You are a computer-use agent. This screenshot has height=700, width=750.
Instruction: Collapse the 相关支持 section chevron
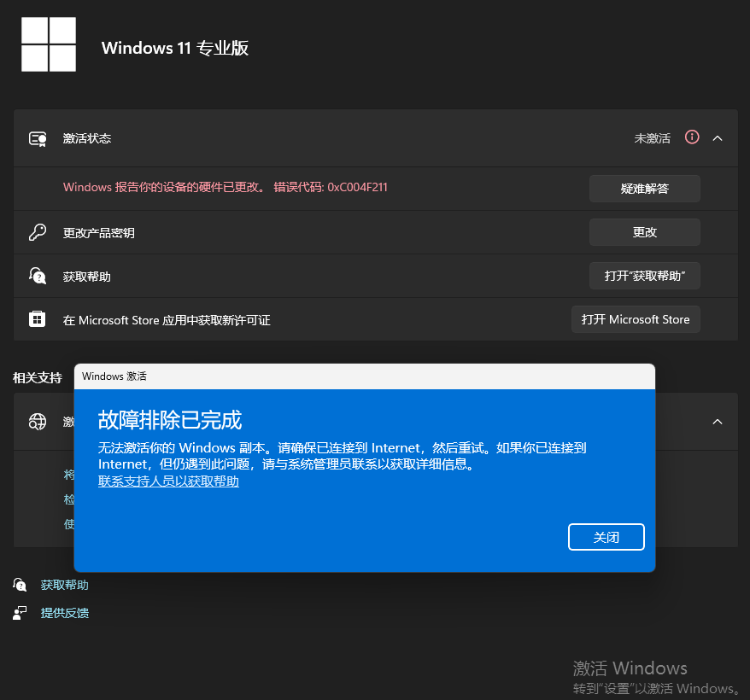pos(718,421)
